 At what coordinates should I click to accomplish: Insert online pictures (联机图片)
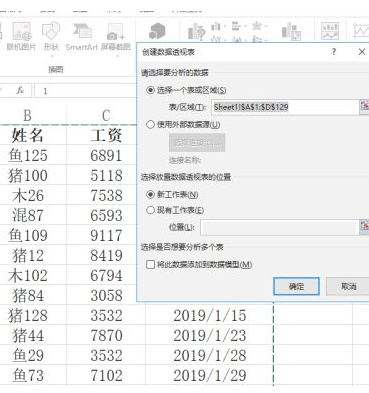pos(21,36)
